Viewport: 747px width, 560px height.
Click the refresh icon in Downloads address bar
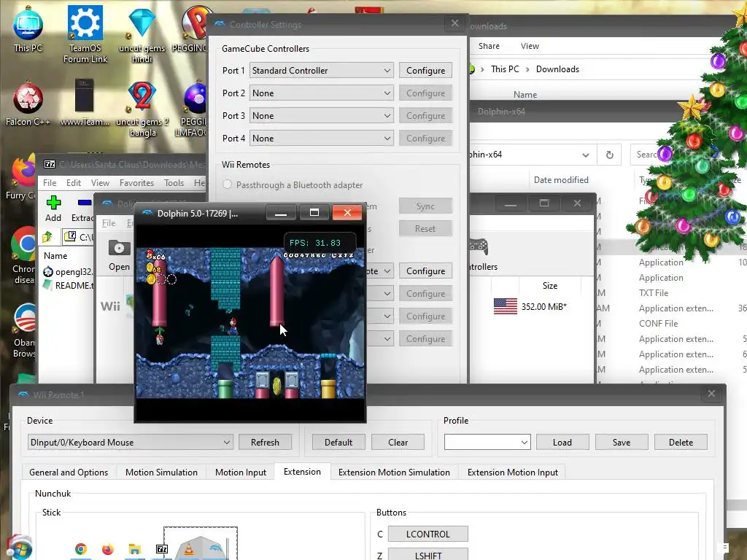point(609,155)
